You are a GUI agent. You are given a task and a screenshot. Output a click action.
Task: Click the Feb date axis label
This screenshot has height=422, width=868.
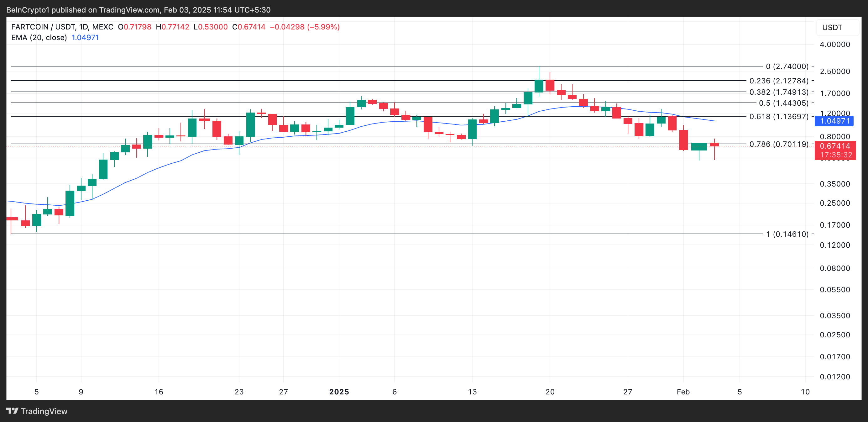pos(683,392)
